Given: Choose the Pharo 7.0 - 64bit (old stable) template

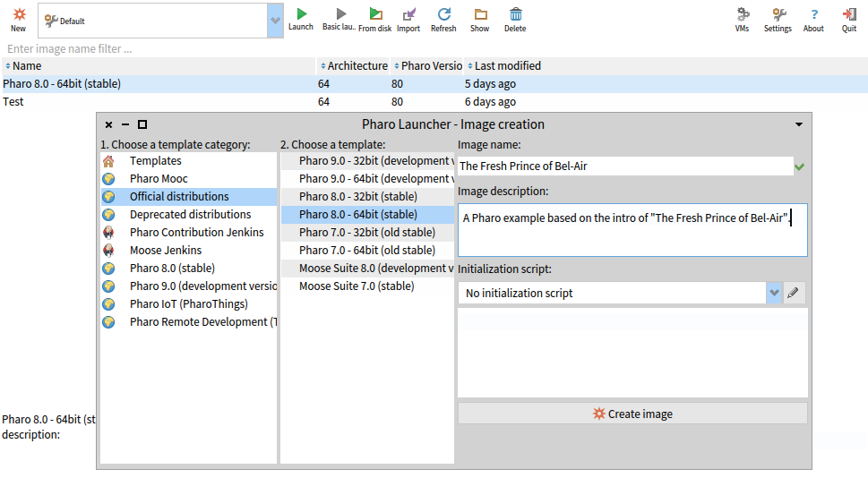Looking at the screenshot, I should 367,251.
